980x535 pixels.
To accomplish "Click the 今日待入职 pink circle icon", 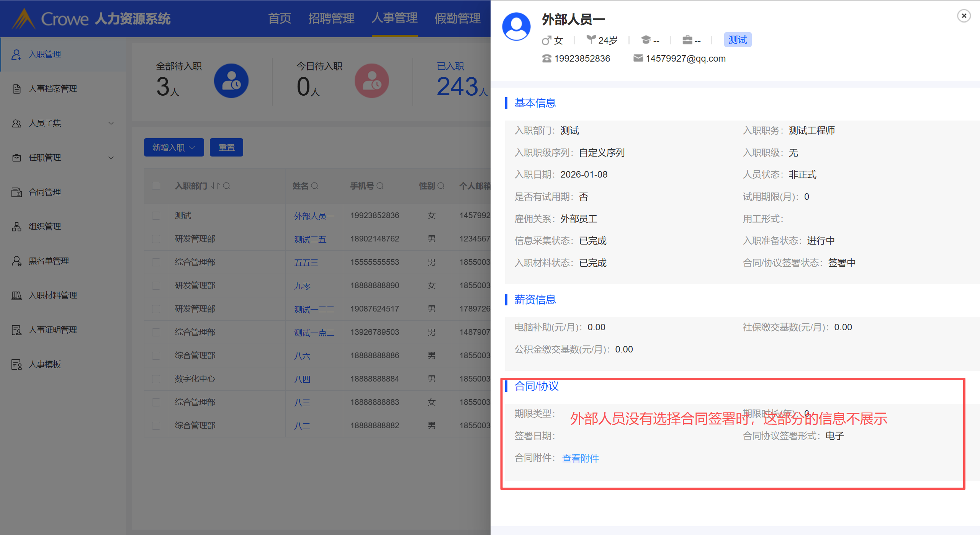I will (x=371, y=81).
